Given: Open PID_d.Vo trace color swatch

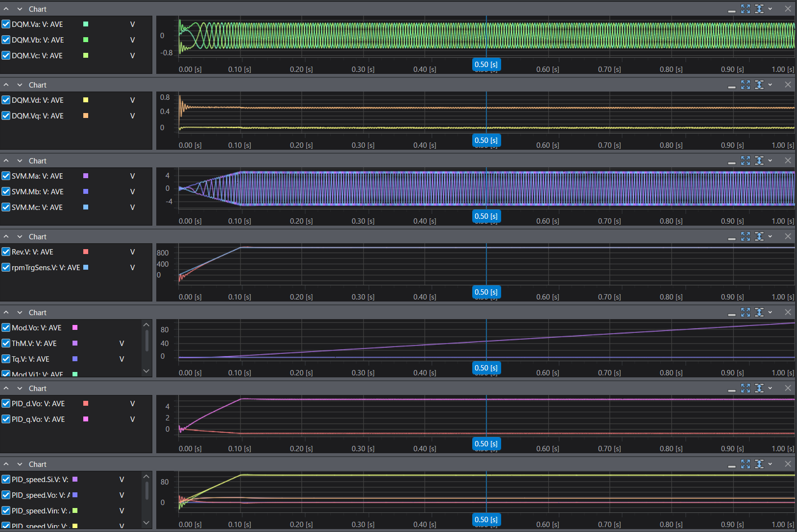Looking at the screenshot, I should click(x=86, y=403).
